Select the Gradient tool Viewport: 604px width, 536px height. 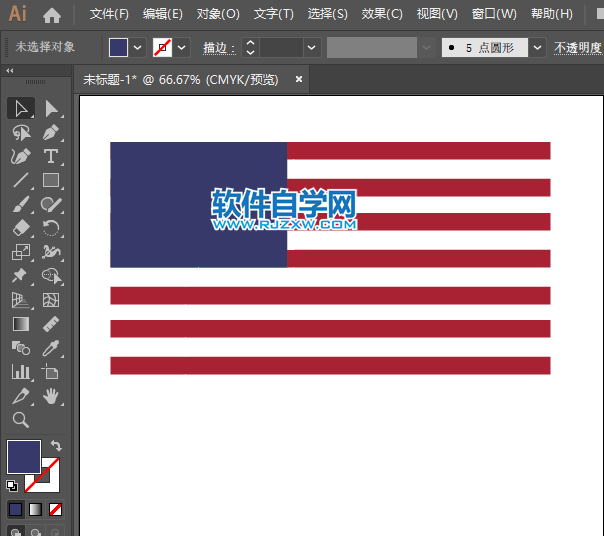pyautogui.click(x=21, y=324)
